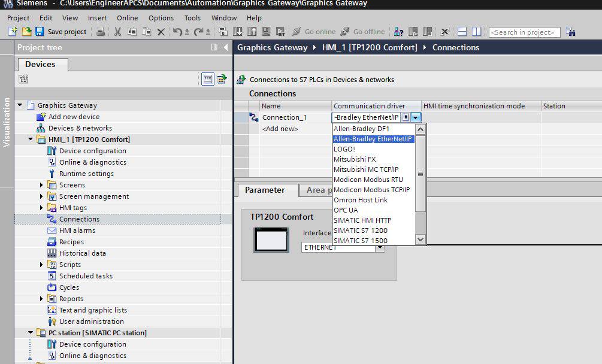Open the ETHERNET interface dropdown
Screen dimensions: 602x364
coord(380,247)
